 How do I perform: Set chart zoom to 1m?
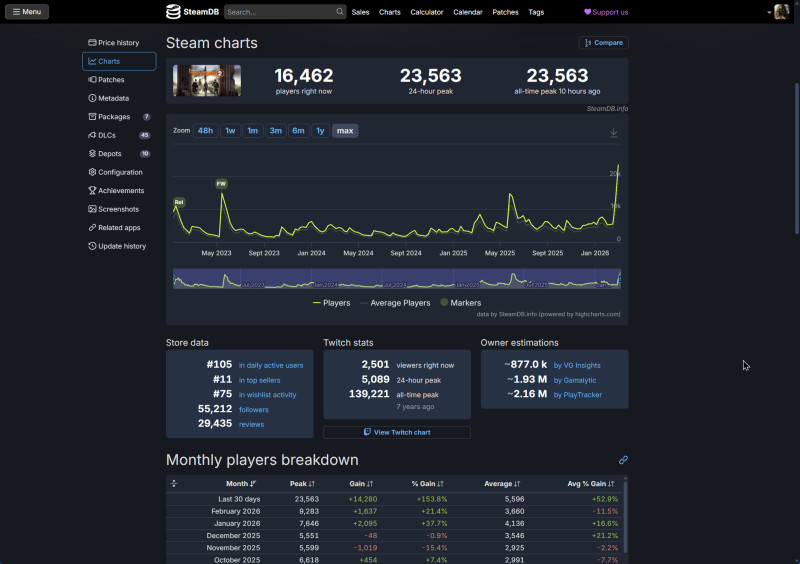[253, 131]
